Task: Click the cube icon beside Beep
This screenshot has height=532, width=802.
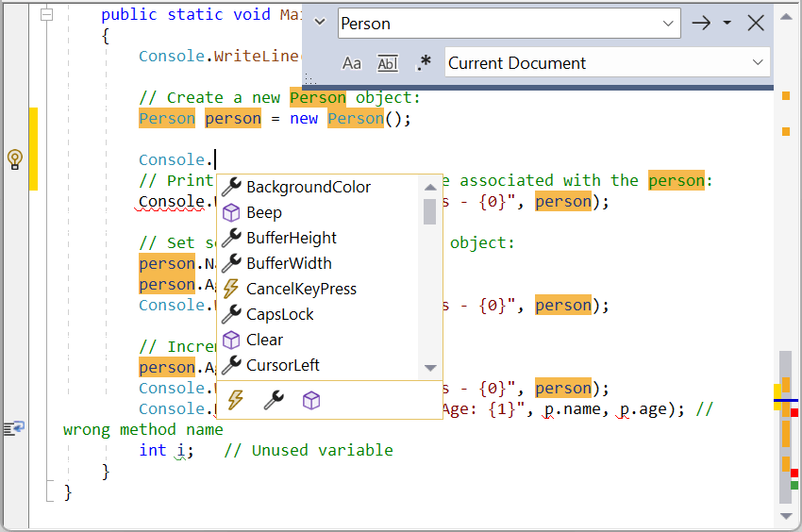Action: (231, 212)
